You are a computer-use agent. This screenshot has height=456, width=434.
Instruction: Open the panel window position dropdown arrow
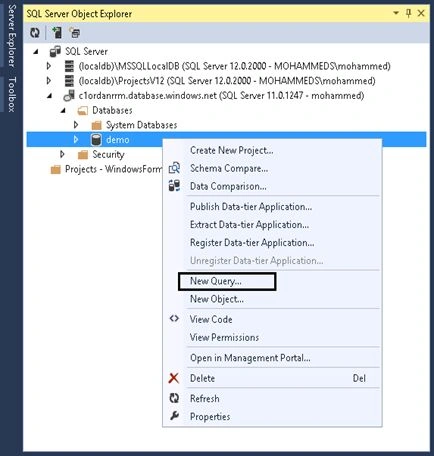click(396, 13)
